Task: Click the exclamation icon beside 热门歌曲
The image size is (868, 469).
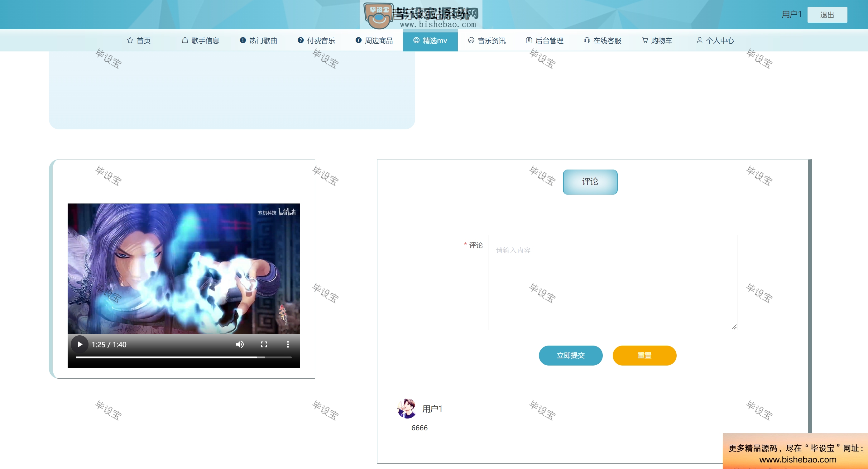Action: click(x=242, y=41)
